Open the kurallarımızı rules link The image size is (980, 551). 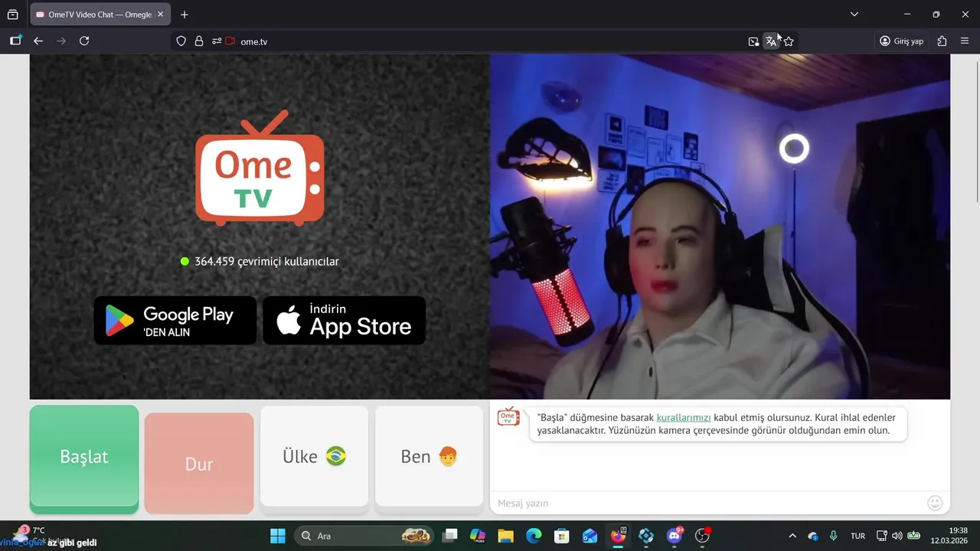[684, 418]
